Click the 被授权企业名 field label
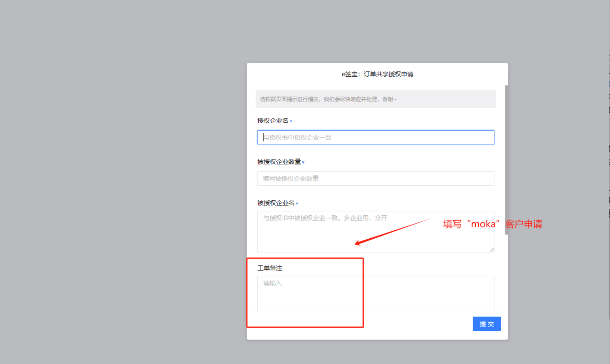Image resolution: width=610 pixels, height=364 pixels. 276,203
